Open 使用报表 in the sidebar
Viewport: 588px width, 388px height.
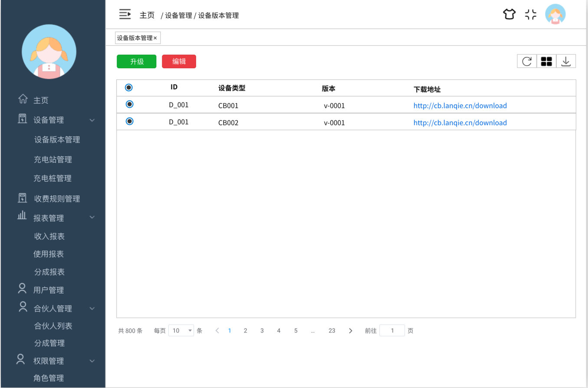pyautogui.click(x=49, y=254)
